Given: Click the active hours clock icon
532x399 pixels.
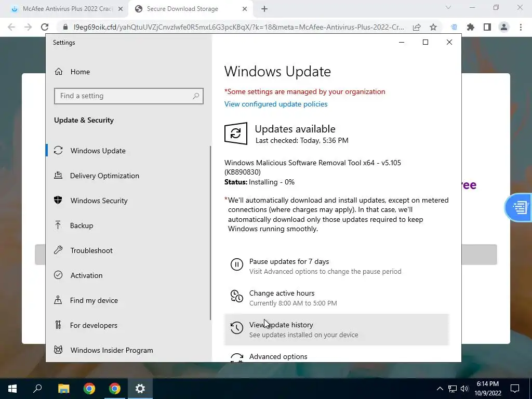Looking at the screenshot, I should (x=237, y=296).
